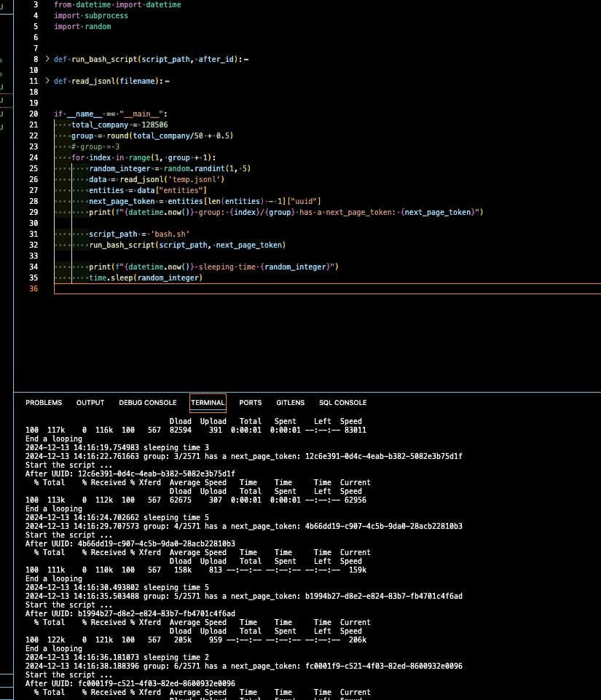Open the PROBLEMS panel tab
The image size is (601, 700).
[x=44, y=403]
